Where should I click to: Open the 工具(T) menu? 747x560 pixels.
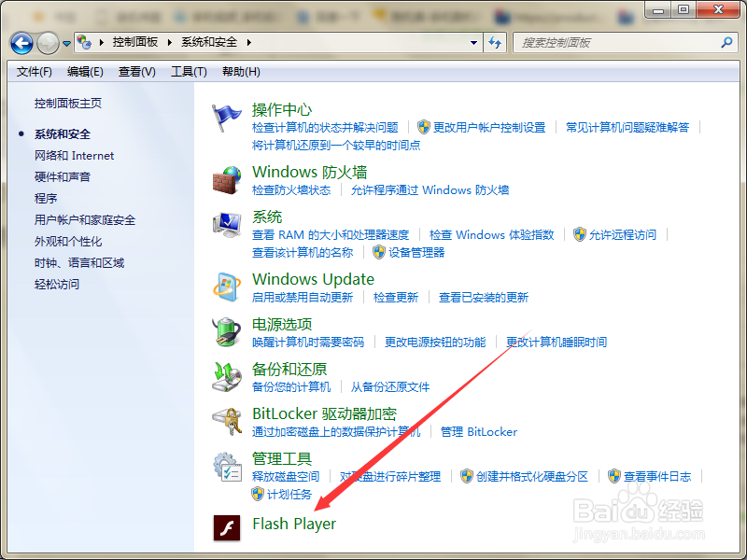click(189, 72)
